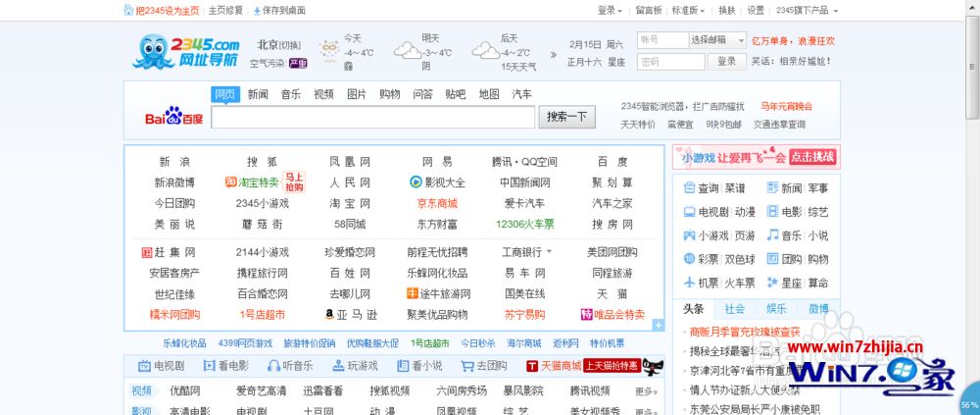
Task: Click the gamepad icon for 小游戏
Action: pos(689,235)
